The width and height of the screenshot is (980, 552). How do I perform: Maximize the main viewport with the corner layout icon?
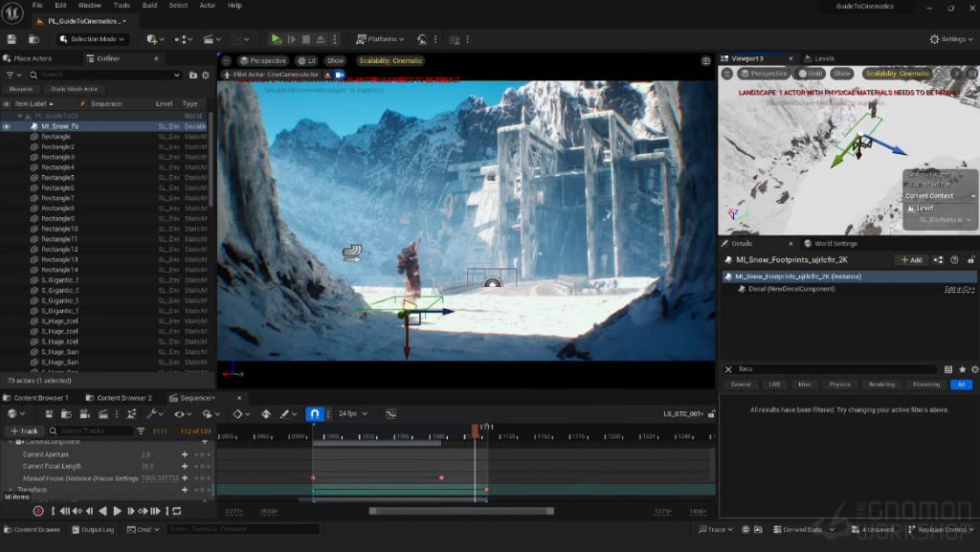point(705,60)
